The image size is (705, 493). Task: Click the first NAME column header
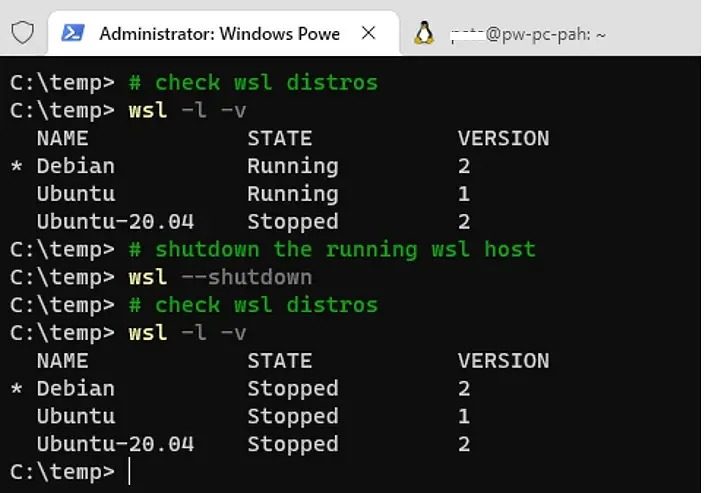[x=62, y=138]
